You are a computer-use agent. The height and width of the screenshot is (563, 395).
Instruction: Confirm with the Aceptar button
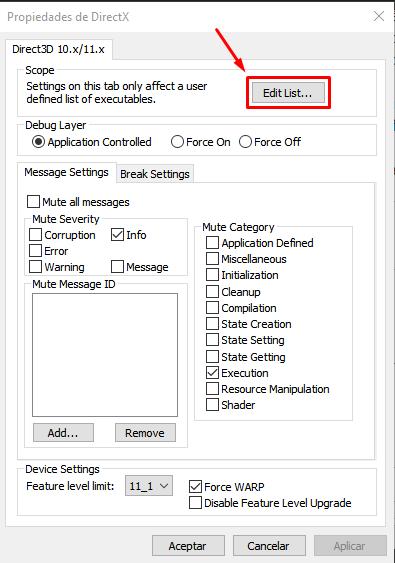coord(188,546)
